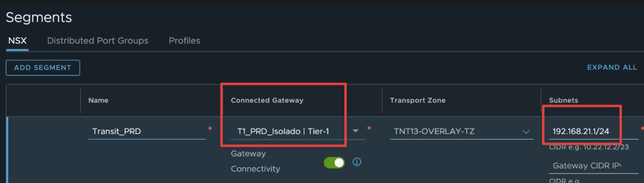644x183 pixels.
Task: Go to the Profiles tab
Action: tap(184, 41)
